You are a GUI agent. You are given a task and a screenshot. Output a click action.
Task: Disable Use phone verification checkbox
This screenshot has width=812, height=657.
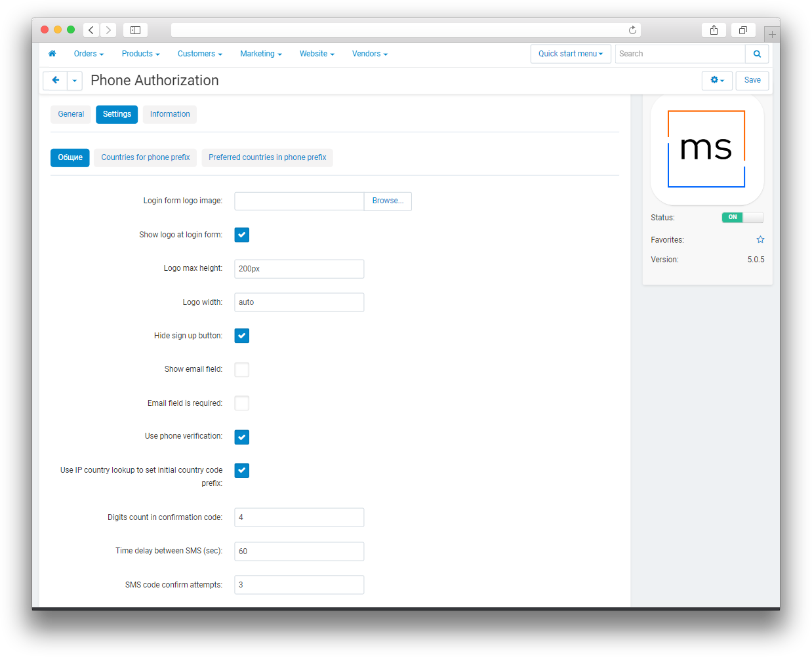point(242,437)
